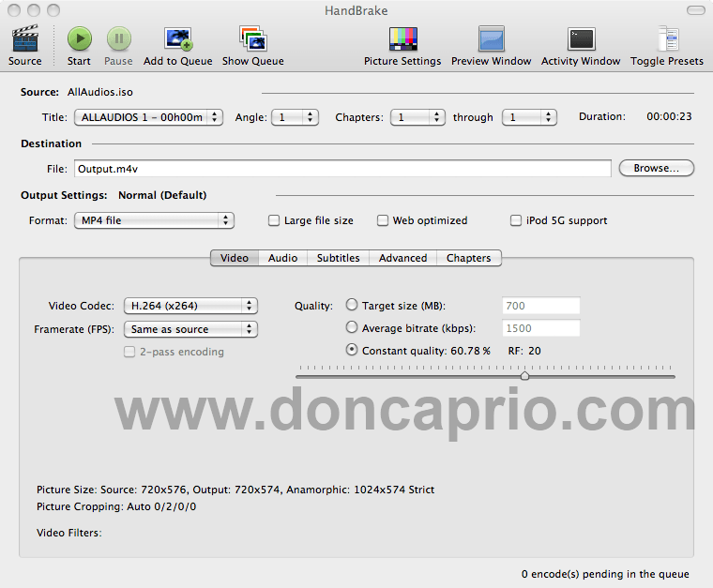
Task: Open the Picture Settings icon
Action: 402,39
